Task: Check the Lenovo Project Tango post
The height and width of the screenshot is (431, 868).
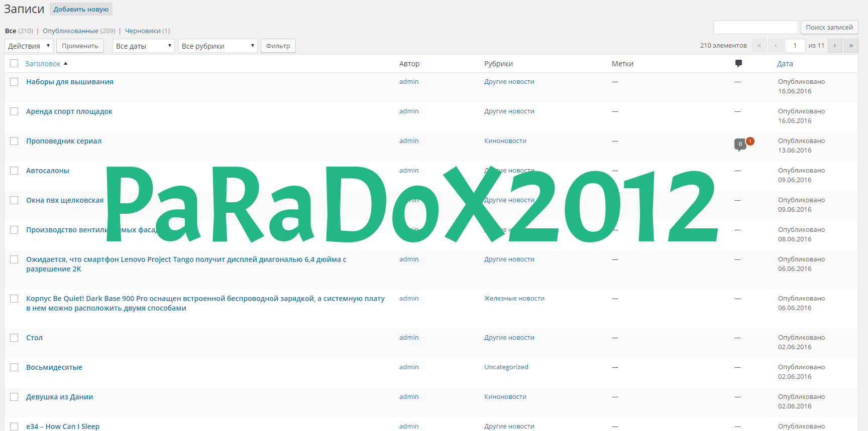Action: point(14,259)
